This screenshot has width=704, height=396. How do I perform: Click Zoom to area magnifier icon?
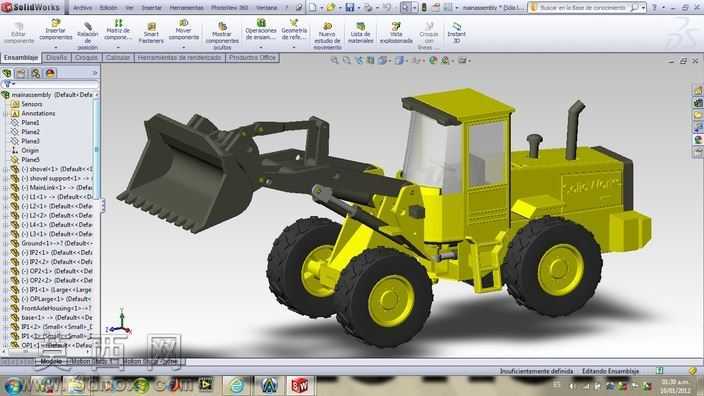pyautogui.click(x=347, y=60)
